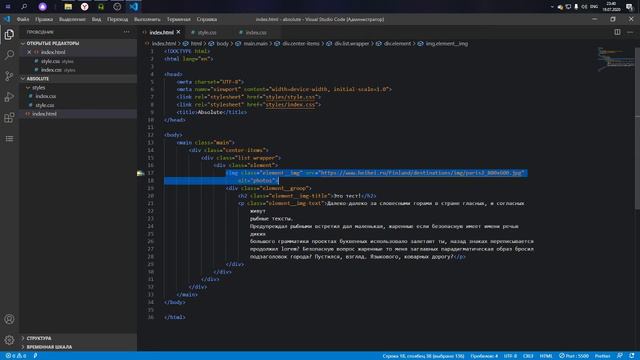
Task: Open Windows Start menu in taskbar
Action: pyautogui.click(x=7, y=7)
